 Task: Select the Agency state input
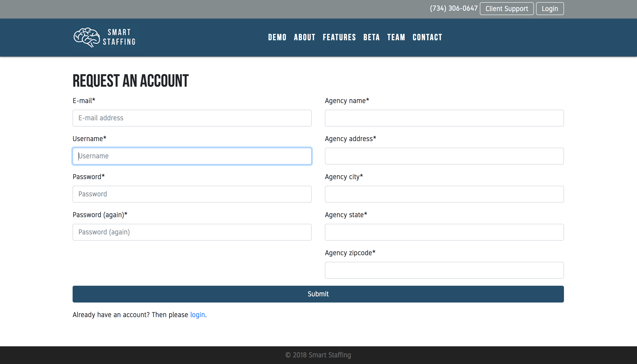[x=444, y=232]
